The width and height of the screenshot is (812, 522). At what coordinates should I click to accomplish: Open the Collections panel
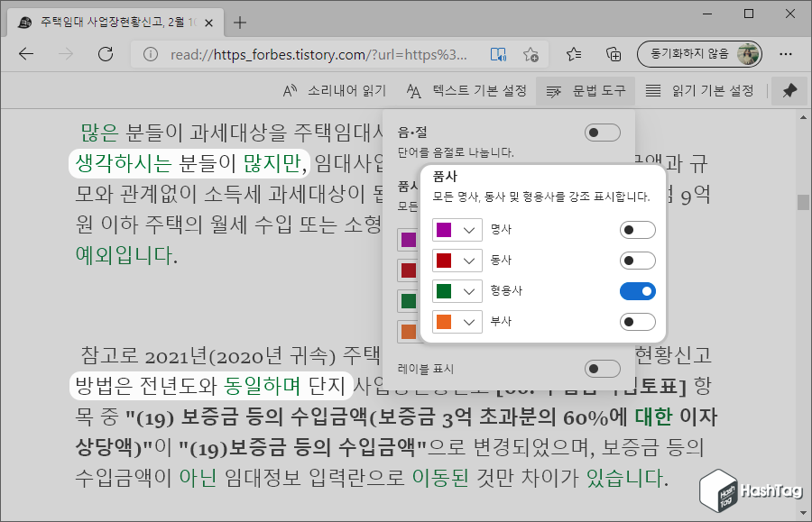(614, 54)
